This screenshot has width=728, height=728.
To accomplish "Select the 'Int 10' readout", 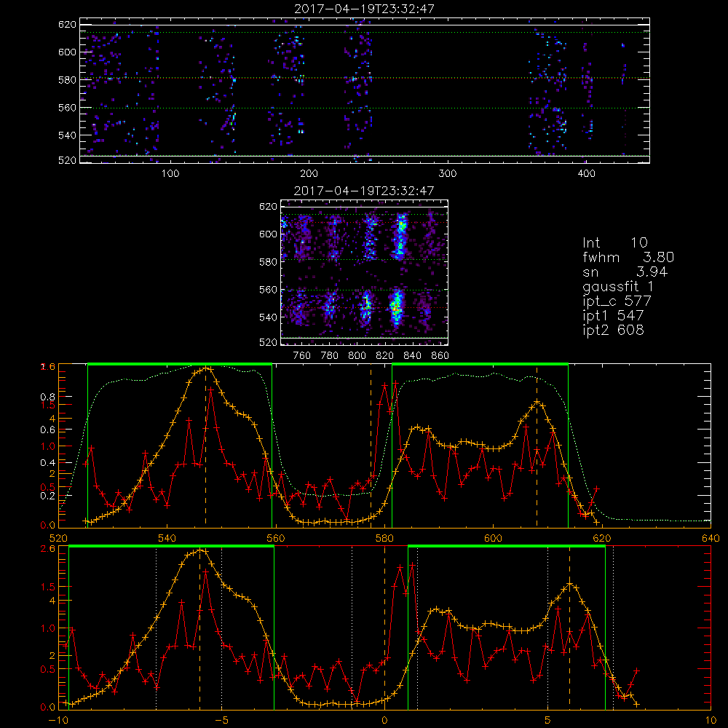I will 615,243.
